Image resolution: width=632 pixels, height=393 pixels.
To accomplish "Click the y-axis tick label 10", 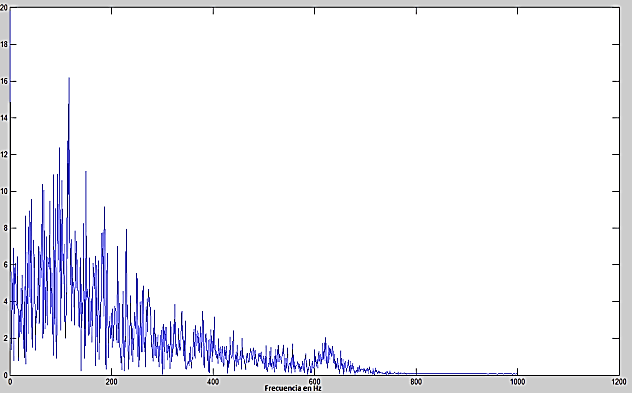I will [4, 191].
